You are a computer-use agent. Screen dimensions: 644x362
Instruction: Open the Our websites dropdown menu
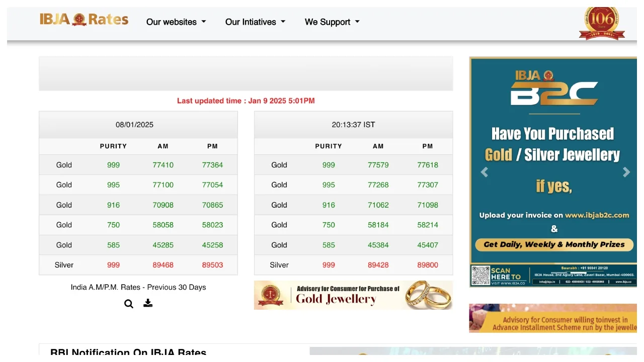click(x=176, y=22)
